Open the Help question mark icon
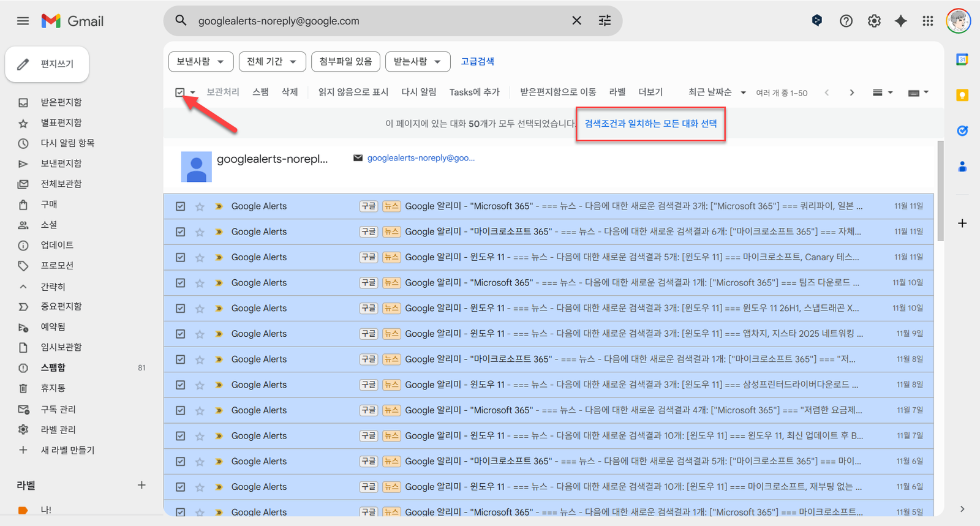Image resolution: width=980 pixels, height=526 pixels. (846, 21)
